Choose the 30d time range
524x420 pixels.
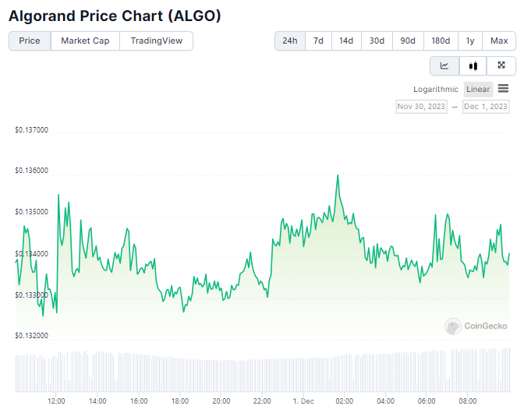[x=377, y=41]
